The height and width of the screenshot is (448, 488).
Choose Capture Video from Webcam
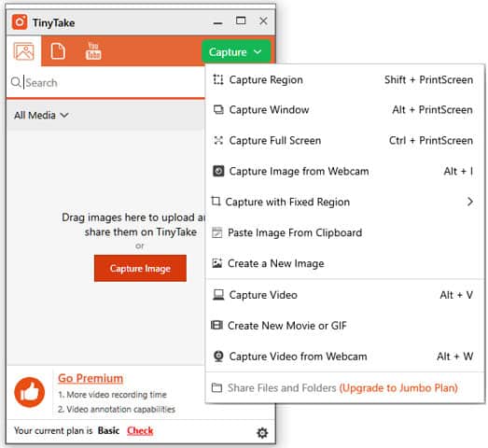pyautogui.click(x=345, y=357)
